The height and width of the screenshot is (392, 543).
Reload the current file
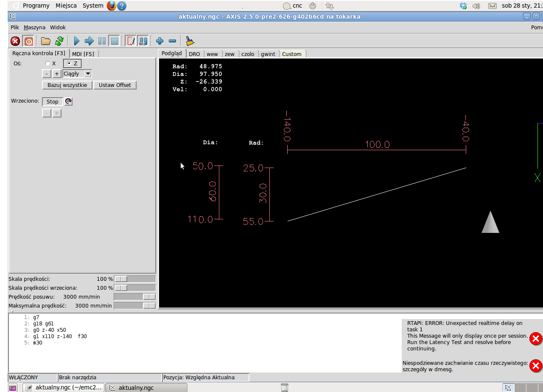tap(59, 41)
